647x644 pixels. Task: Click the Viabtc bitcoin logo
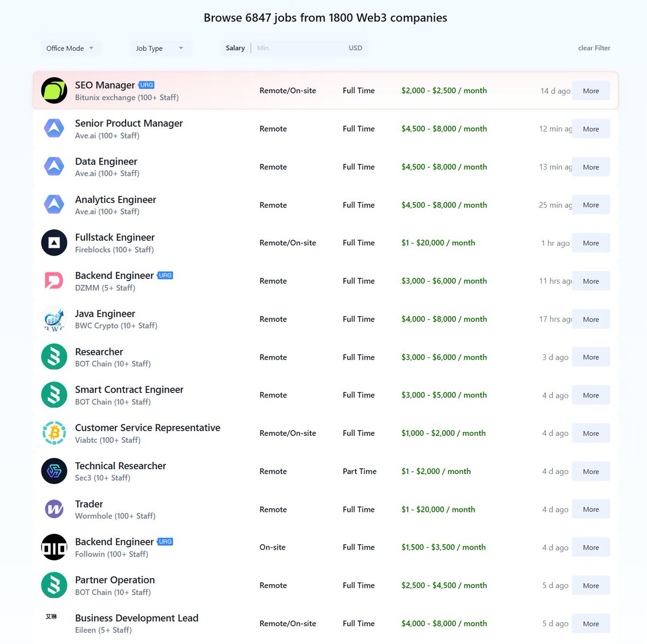tap(54, 433)
